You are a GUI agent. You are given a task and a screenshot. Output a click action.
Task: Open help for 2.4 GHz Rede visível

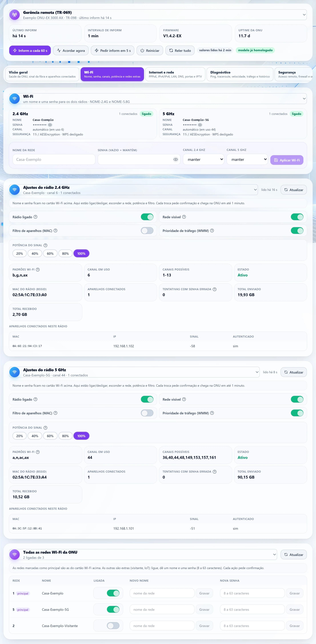(x=184, y=217)
